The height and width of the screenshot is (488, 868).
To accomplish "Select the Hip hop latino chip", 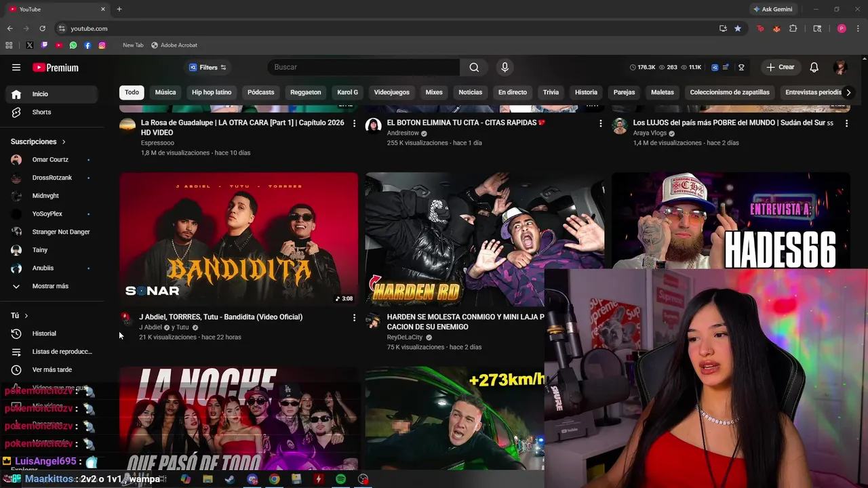I will [x=212, y=92].
